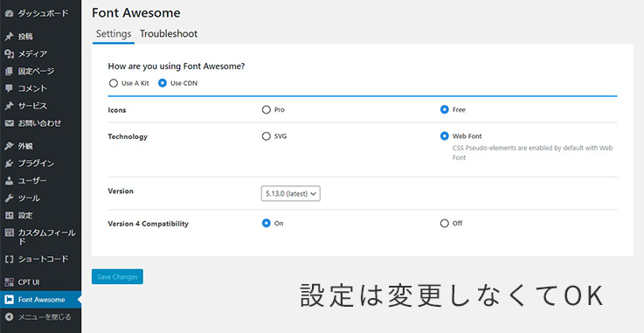Click the Appearance (外観) brush icon
Viewport: 644px width, 333px height.
point(9,146)
